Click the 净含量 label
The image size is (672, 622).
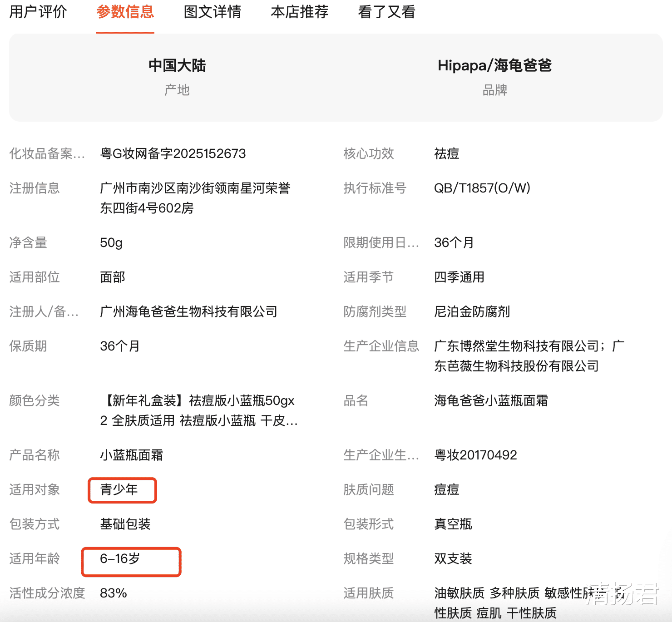click(x=28, y=242)
